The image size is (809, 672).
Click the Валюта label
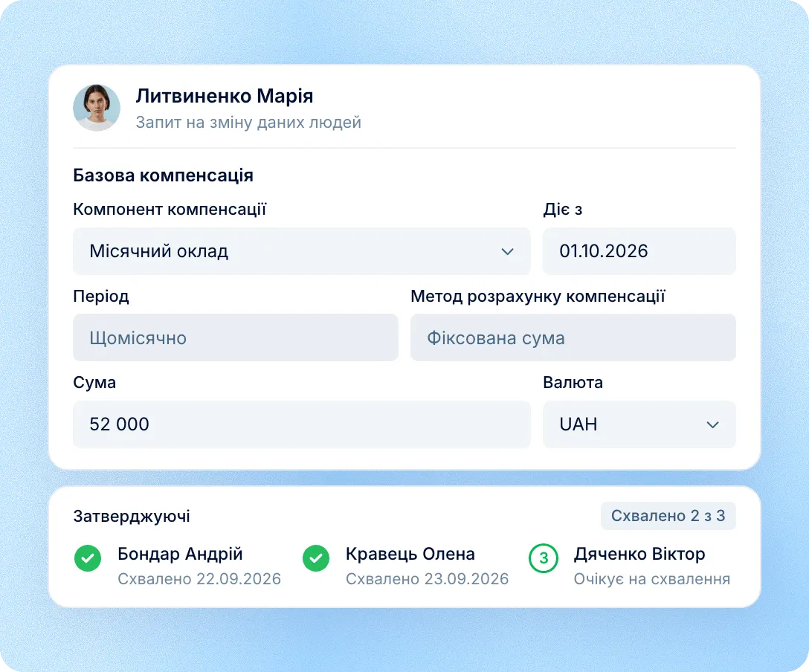[x=573, y=382]
